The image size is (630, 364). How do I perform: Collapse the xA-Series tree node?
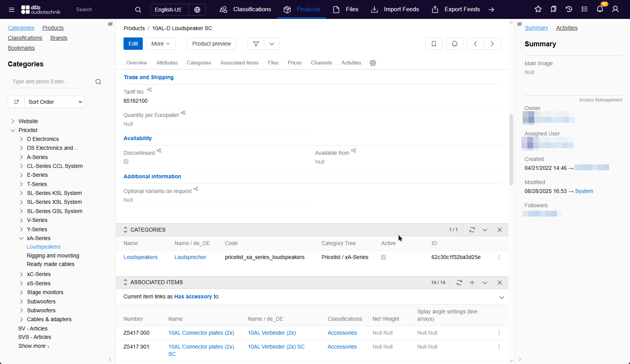[21, 238]
